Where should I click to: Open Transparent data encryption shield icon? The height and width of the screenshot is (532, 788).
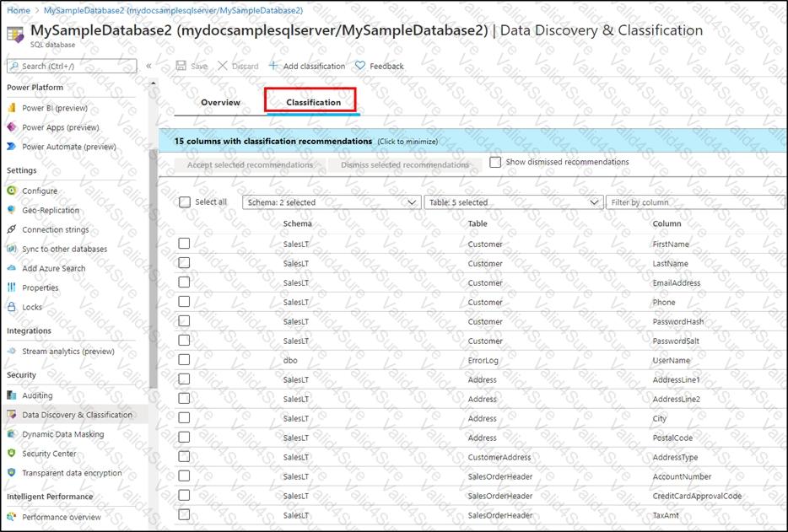(12, 473)
